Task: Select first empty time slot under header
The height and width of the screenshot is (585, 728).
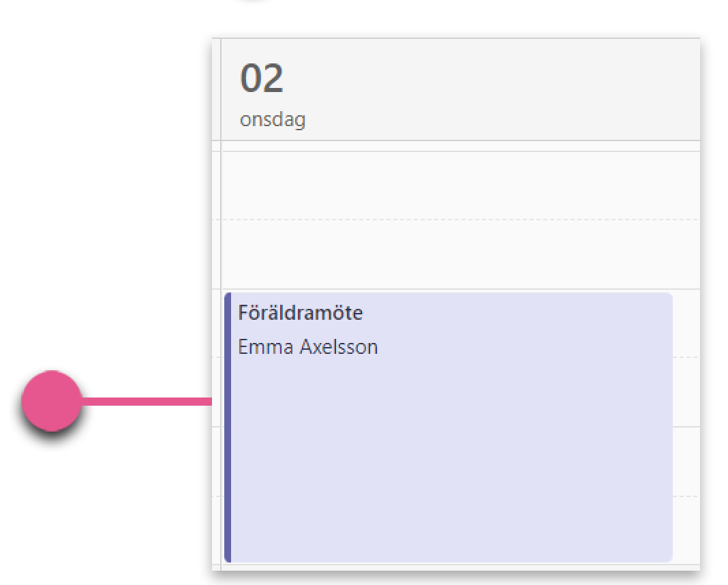Action: 461,185
